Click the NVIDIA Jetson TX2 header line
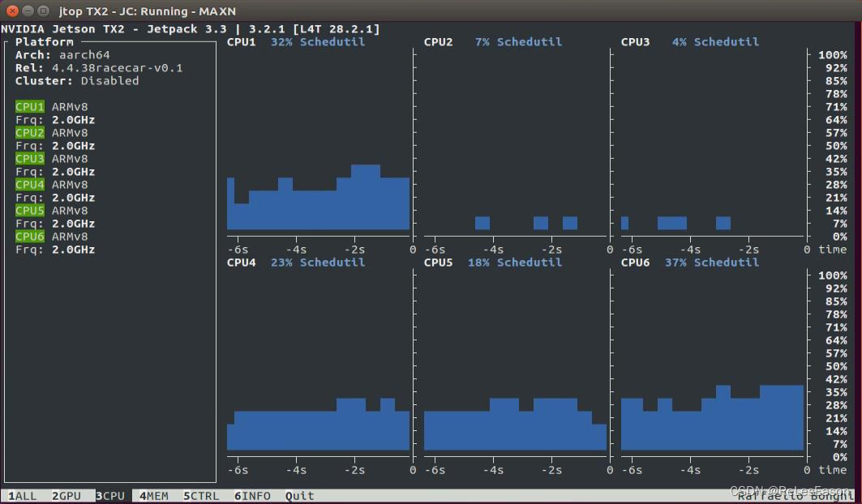This screenshot has height=504, width=862. 191,28
